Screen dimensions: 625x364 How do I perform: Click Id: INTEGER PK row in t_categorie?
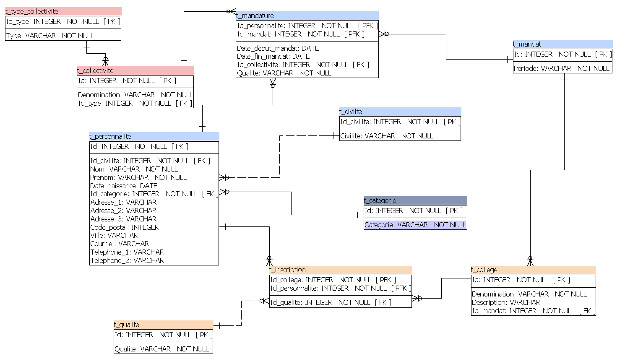(414, 211)
